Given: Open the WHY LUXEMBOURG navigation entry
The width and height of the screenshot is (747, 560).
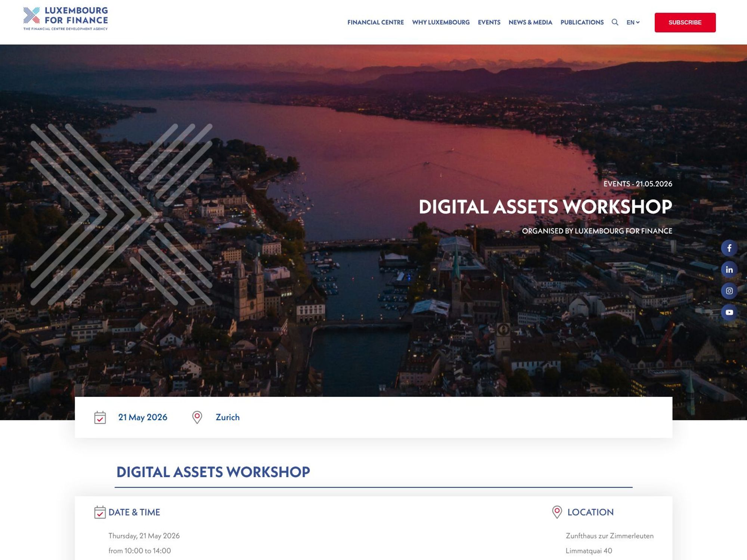Looking at the screenshot, I should 441,22.
